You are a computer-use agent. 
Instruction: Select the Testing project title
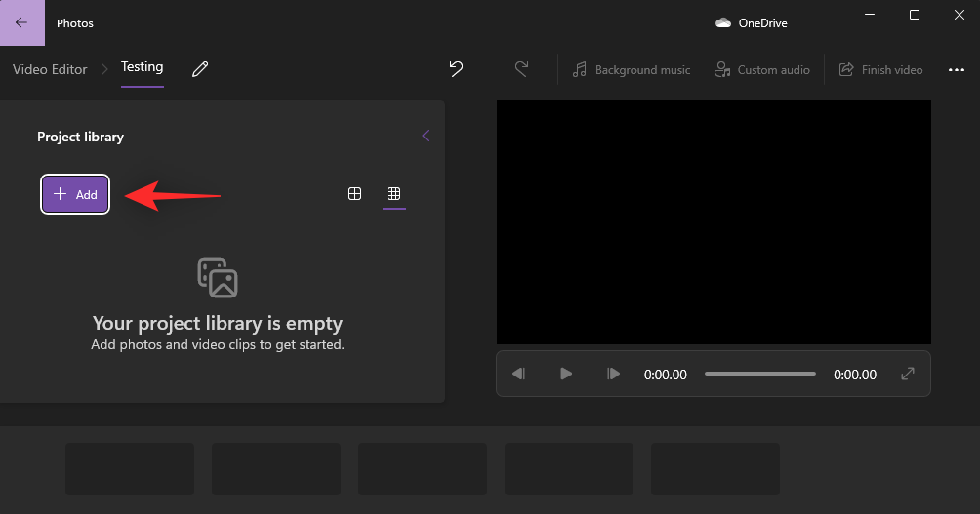click(x=142, y=67)
